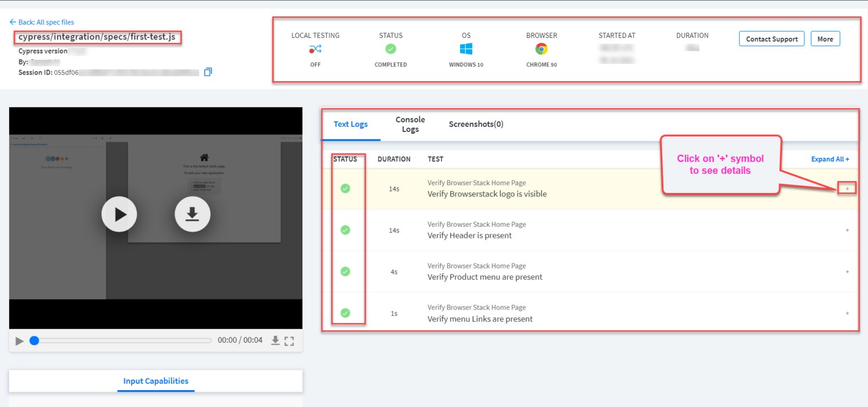Screen dimensions: 868x407
Task: Click the Chrome 90 browser icon
Action: point(541,49)
